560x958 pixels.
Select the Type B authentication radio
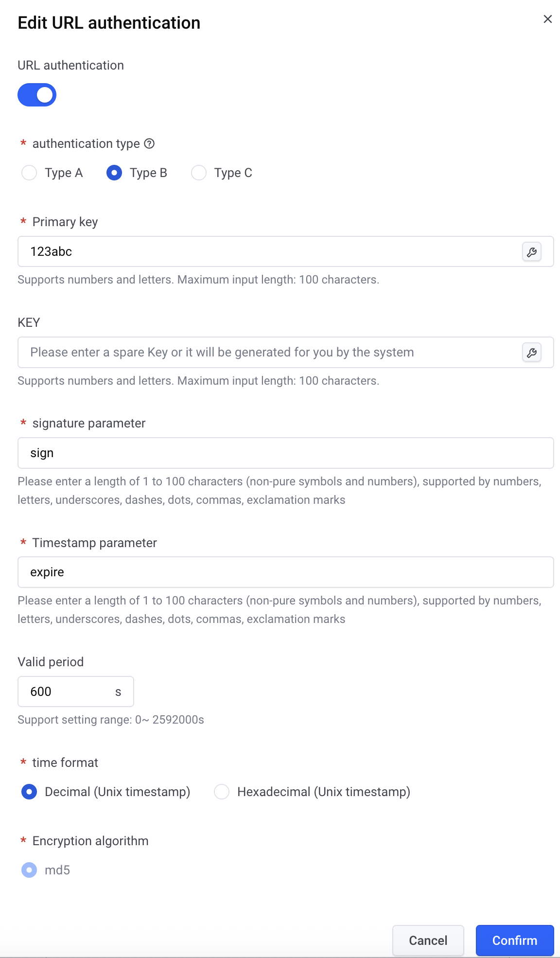click(x=114, y=173)
